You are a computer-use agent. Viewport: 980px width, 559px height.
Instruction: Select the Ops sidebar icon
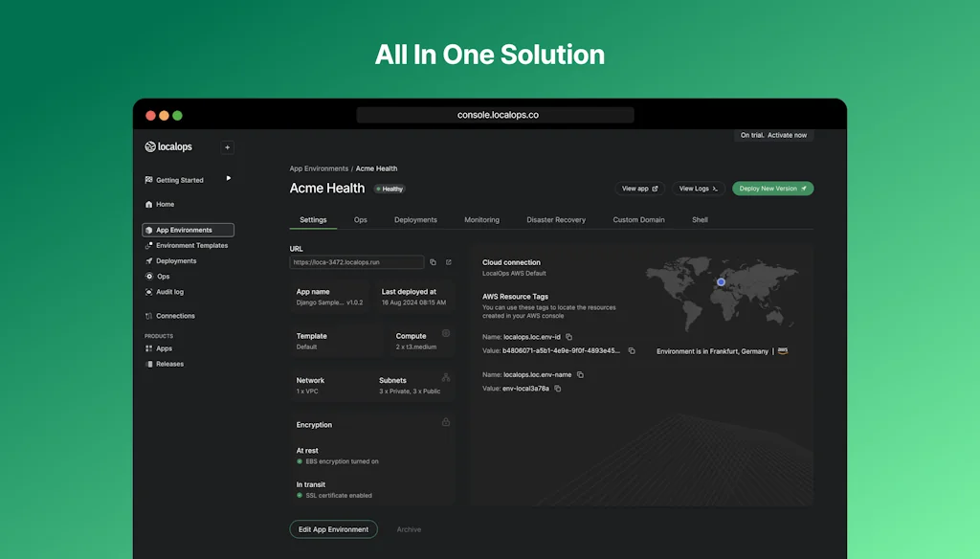149,277
